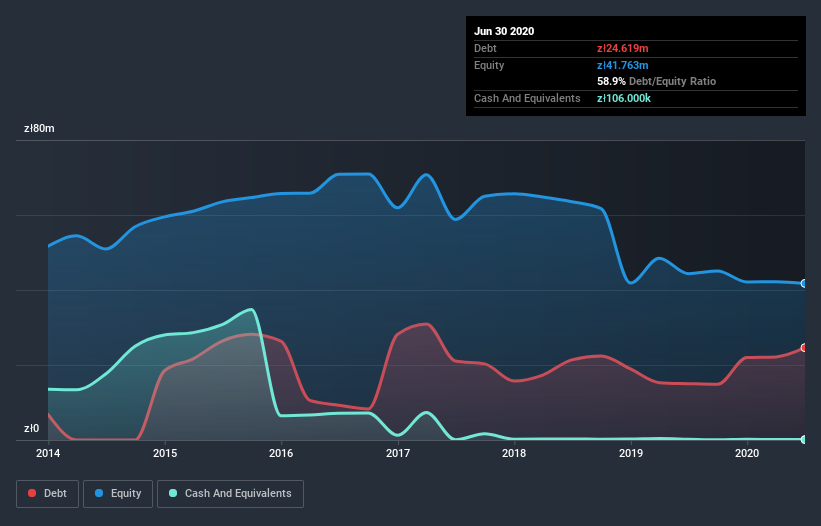Click the blue Equity end-point marker
This screenshot has width=821, height=526.
[804, 283]
